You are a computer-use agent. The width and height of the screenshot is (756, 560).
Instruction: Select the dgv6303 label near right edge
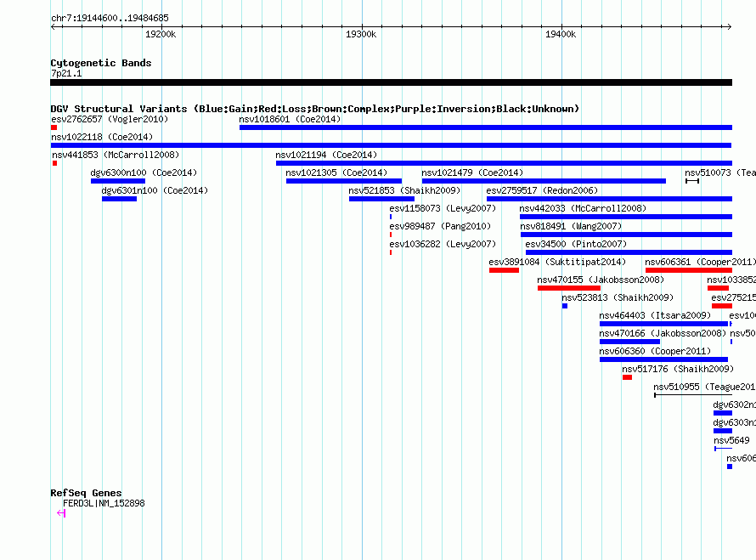point(734,422)
